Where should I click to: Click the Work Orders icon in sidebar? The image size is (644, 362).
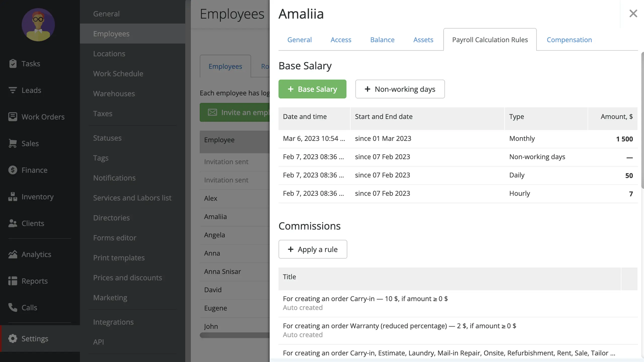click(12, 117)
